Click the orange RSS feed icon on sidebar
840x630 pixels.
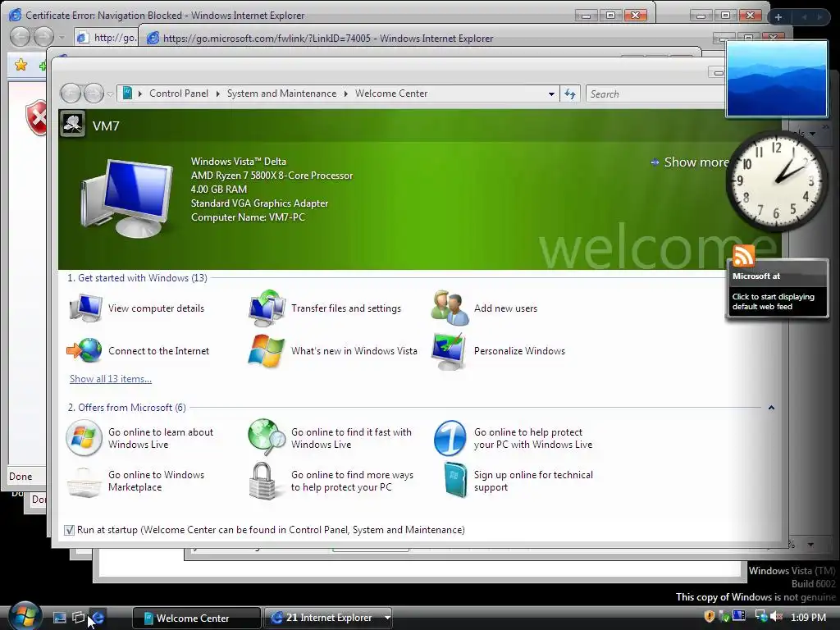coord(743,256)
